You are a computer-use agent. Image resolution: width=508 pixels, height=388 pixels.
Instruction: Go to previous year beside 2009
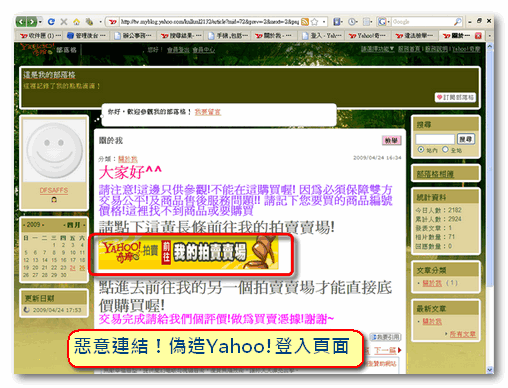(24, 225)
